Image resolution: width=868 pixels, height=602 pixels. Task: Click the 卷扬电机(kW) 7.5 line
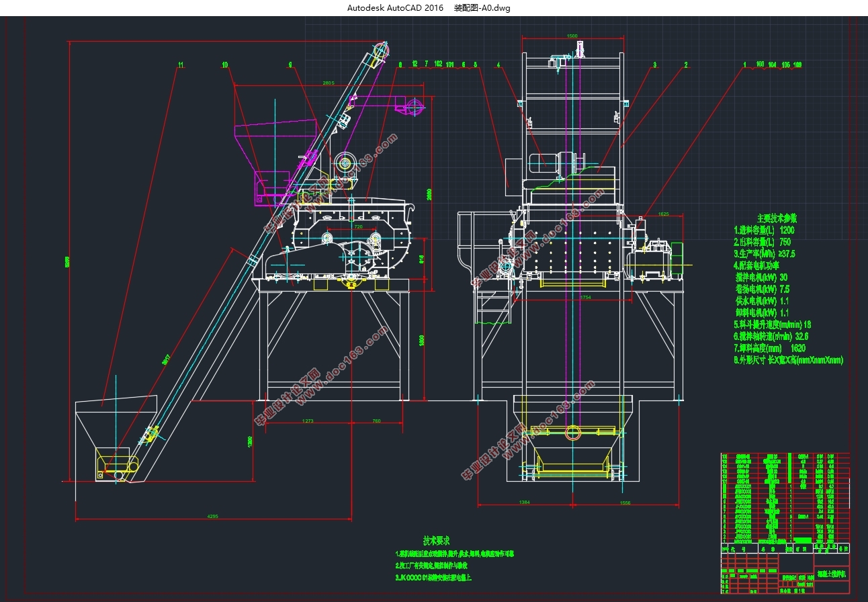click(764, 290)
